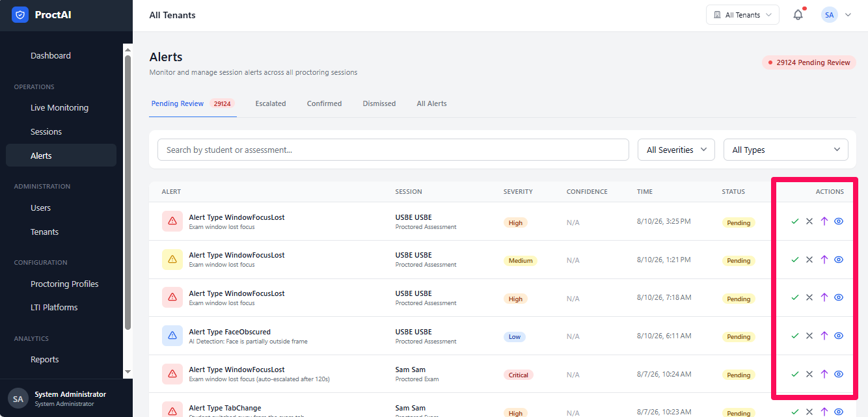Open the All Severities filter
Screen dimensions: 868x417
click(x=676, y=150)
